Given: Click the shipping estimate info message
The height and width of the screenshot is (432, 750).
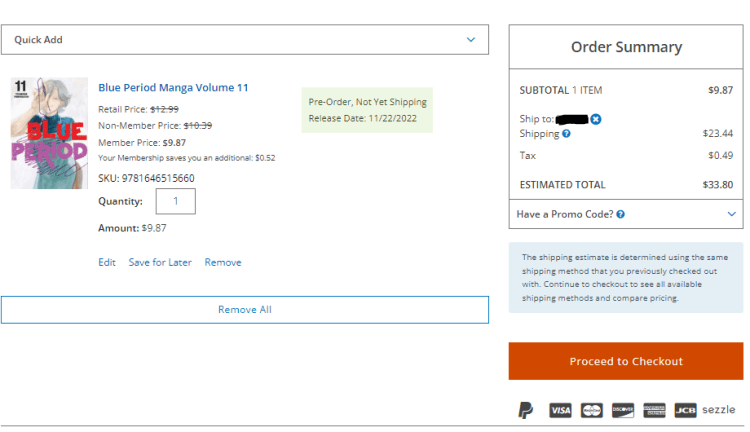Looking at the screenshot, I should pyautogui.click(x=626, y=277).
